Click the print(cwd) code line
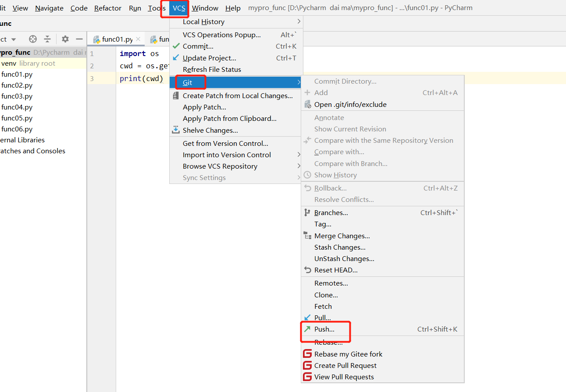This screenshot has height=392, width=566. (141, 78)
